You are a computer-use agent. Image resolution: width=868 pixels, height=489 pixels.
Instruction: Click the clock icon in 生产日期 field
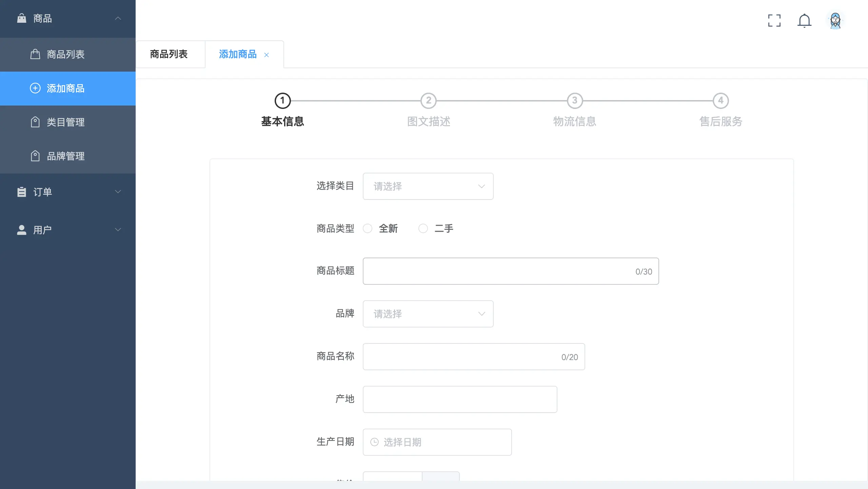374,442
